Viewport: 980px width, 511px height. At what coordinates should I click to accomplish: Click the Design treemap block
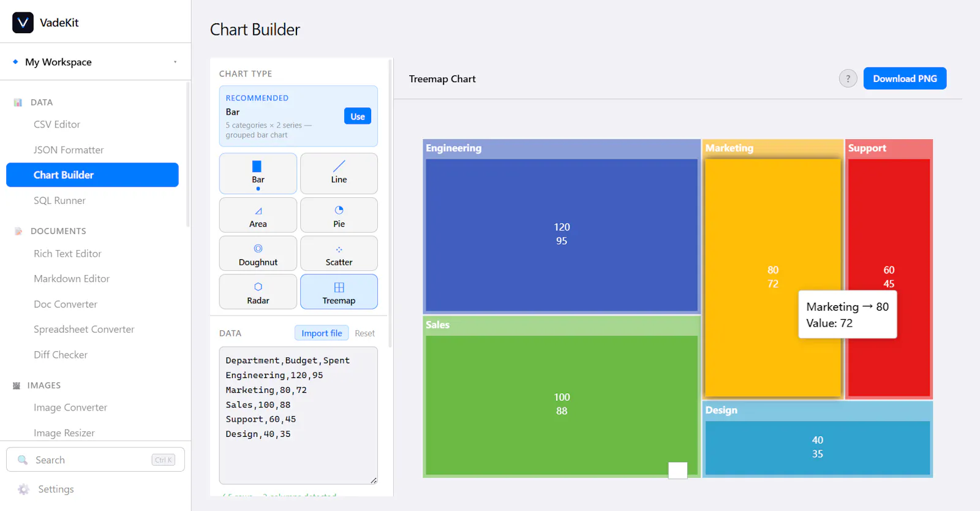pos(818,448)
